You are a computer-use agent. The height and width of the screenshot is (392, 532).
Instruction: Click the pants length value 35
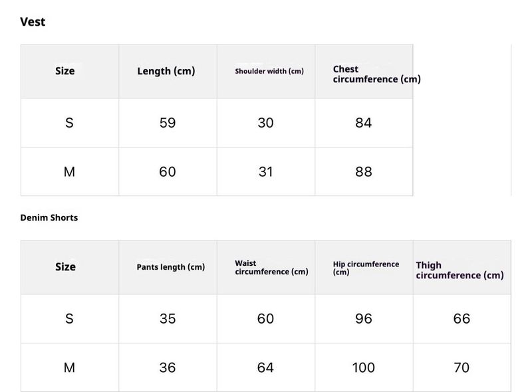168,319
